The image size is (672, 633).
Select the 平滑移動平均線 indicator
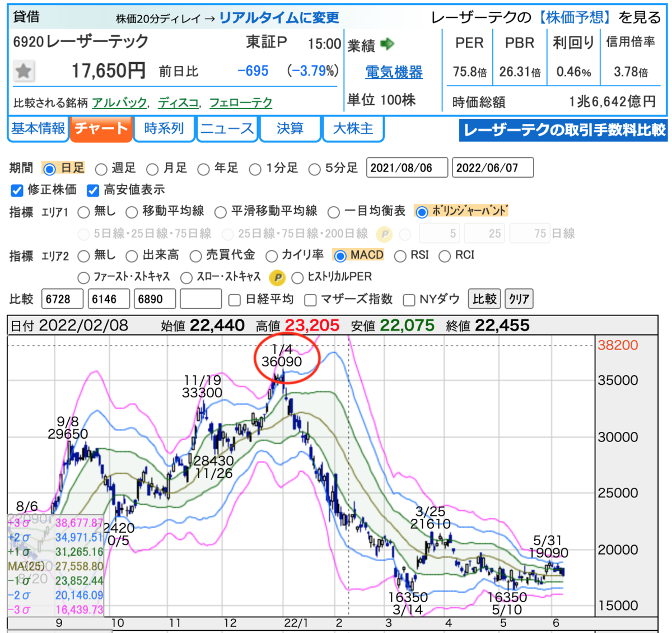coord(221,212)
